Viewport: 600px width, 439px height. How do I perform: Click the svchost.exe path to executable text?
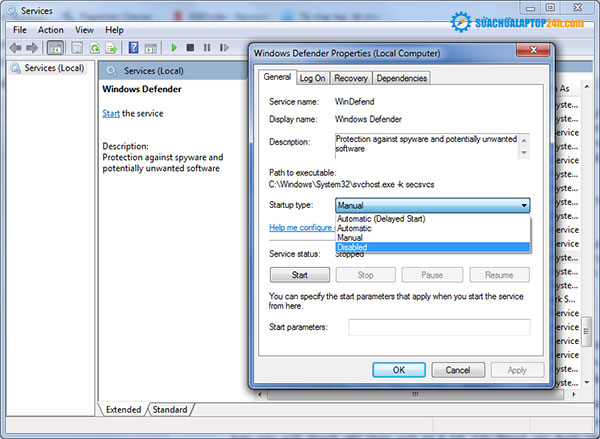(x=352, y=184)
